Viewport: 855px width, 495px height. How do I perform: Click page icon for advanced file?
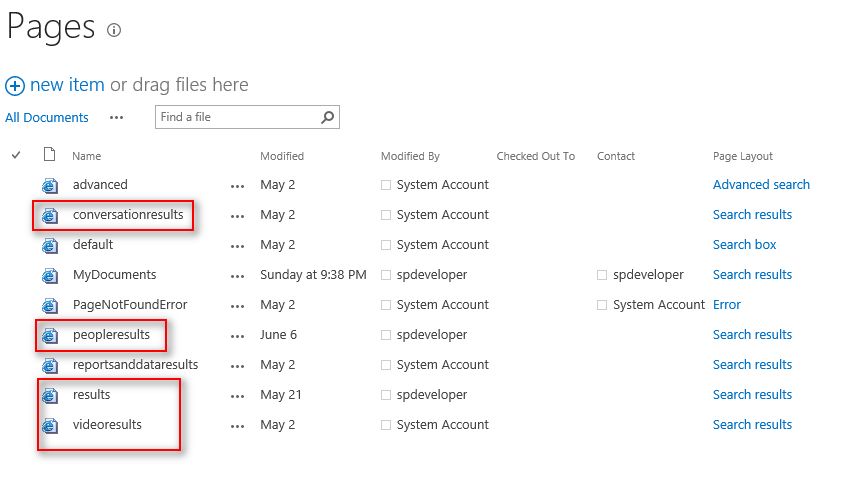[x=49, y=185]
